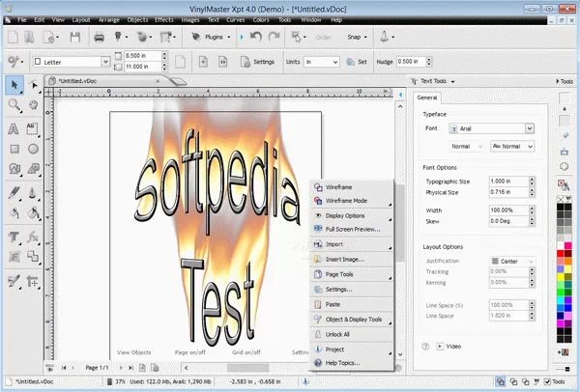Viewport: 580px width, 392px height.
Task: Activate the Text tool in toolbox
Action: click(14, 128)
